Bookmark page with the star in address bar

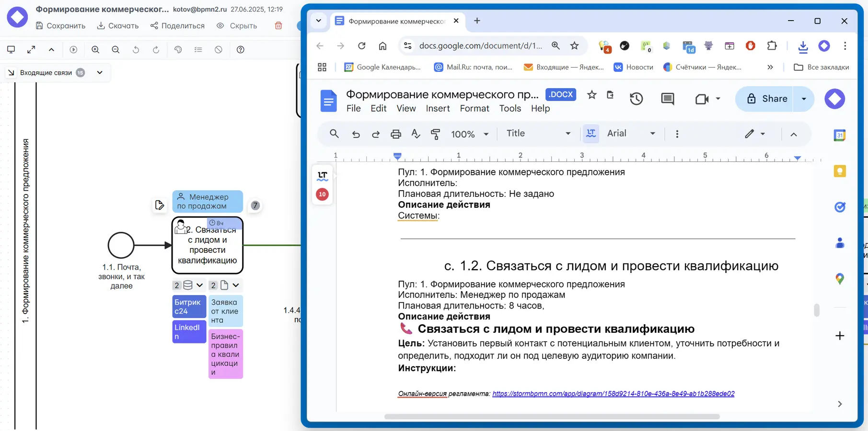[x=574, y=45]
